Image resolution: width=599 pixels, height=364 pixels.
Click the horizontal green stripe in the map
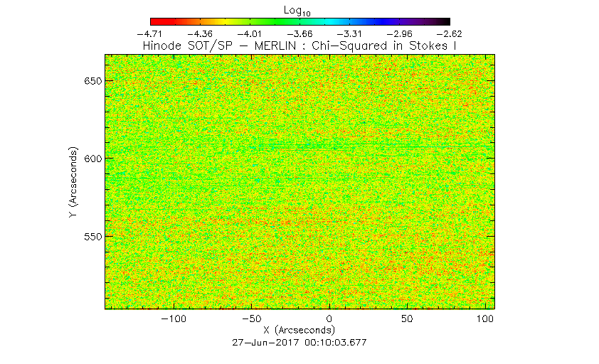[299, 146]
